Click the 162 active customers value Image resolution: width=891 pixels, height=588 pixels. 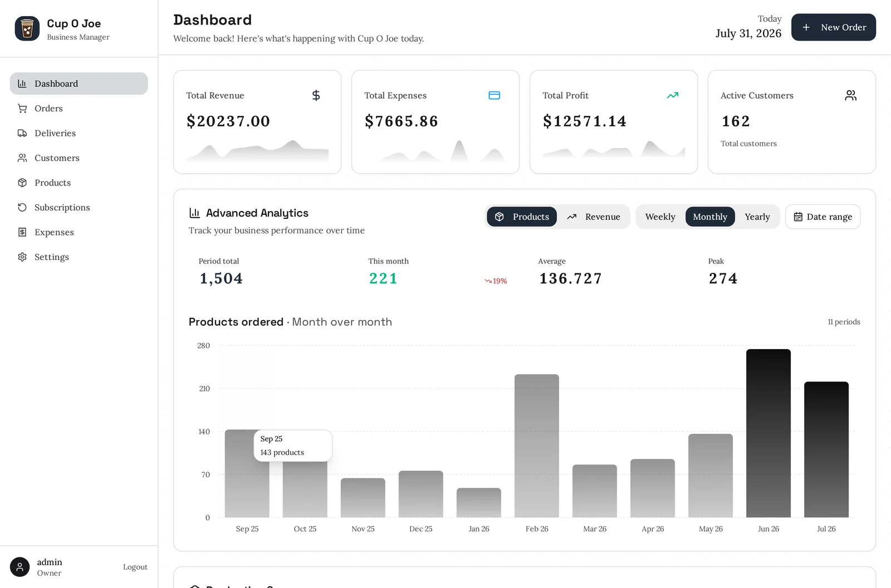(x=736, y=121)
